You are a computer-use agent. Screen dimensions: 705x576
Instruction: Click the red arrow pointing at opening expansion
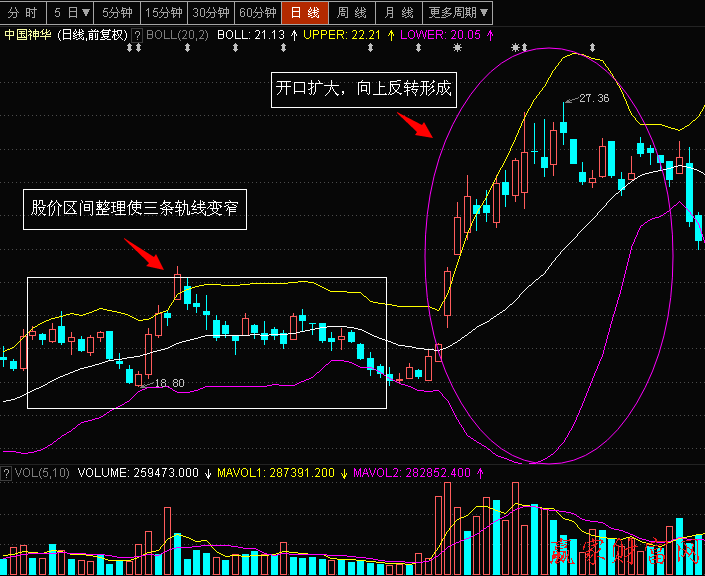pos(414,125)
